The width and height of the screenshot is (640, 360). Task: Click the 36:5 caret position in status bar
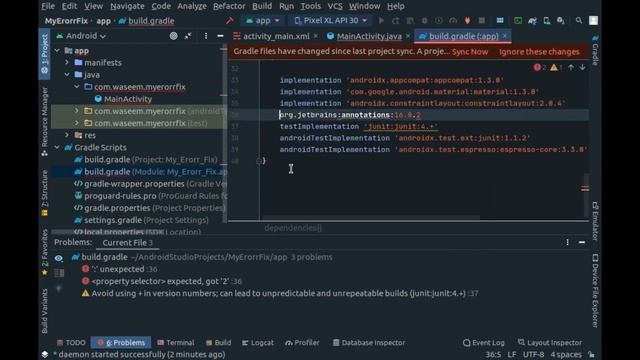(493, 354)
